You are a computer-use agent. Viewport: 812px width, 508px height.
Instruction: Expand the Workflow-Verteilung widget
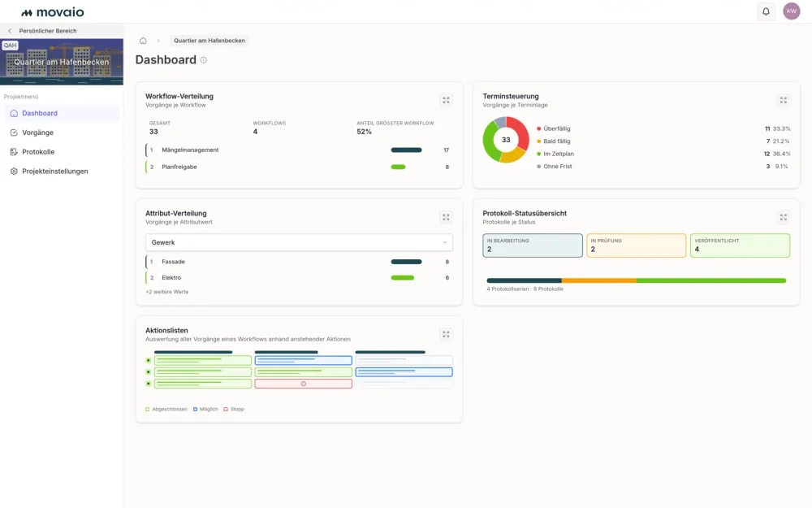(446, 100)
